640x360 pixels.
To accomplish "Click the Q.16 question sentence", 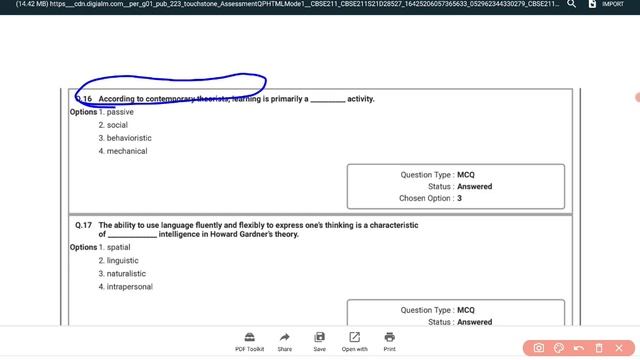I will (236, 99).
